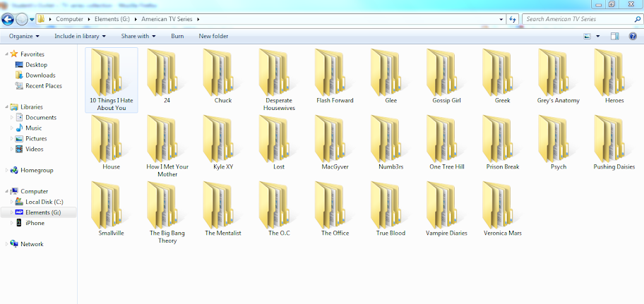Select the House folder

tap(112, 142)
